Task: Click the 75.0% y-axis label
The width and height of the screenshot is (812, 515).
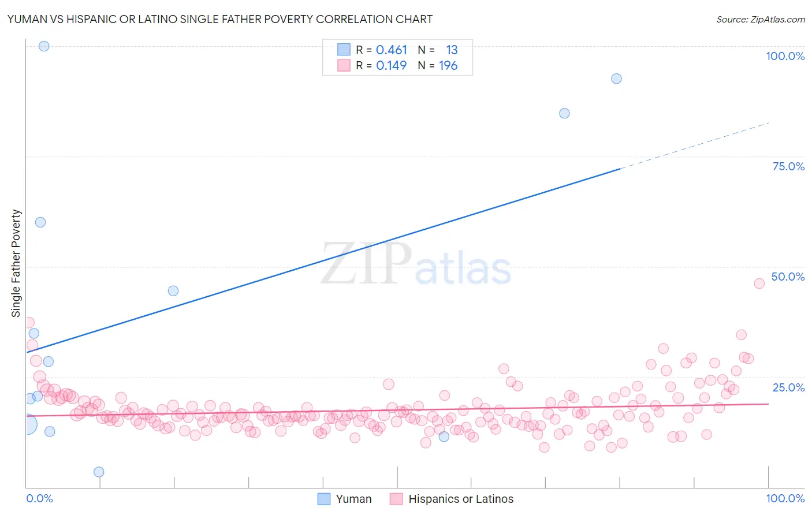Action: (x=788, y=166)
